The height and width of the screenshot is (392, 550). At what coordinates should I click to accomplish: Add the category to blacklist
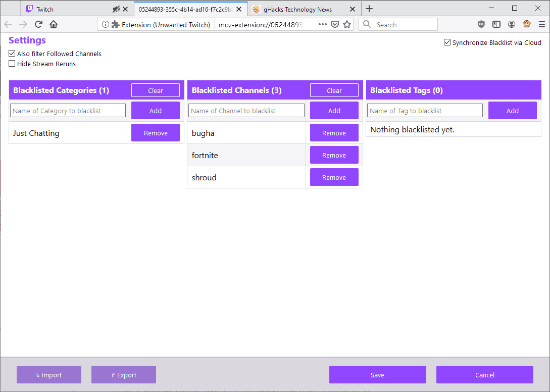pos(156,111)
